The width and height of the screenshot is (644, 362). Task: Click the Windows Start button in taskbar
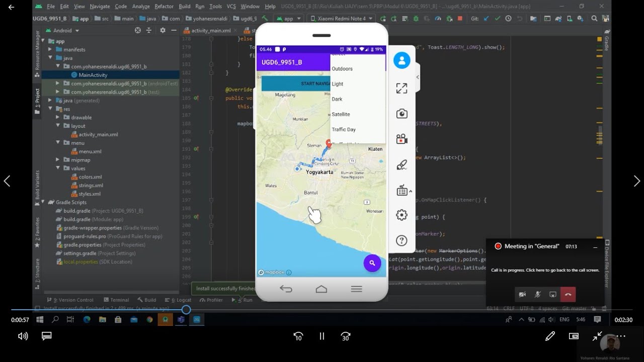(x=40, y=320)
